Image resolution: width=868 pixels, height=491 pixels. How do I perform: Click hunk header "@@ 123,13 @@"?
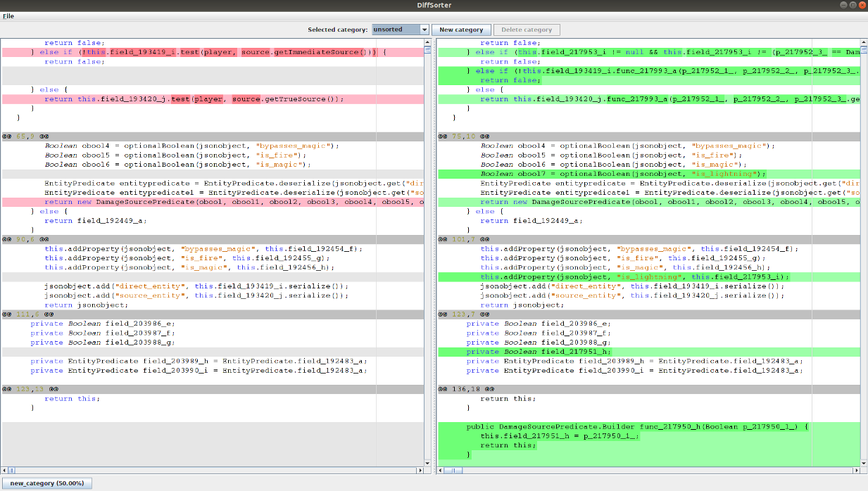pyautogui.click(x=213, y=389)
